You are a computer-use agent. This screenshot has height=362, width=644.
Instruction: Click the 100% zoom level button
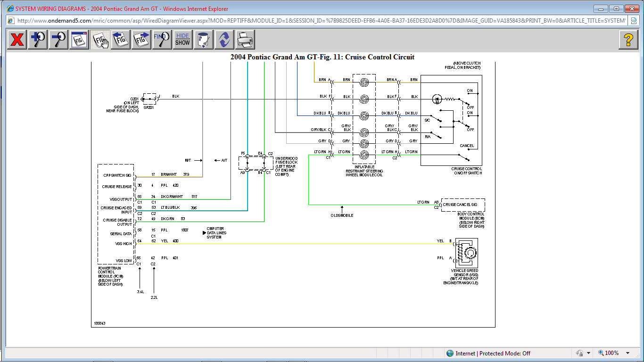point(609,353)
